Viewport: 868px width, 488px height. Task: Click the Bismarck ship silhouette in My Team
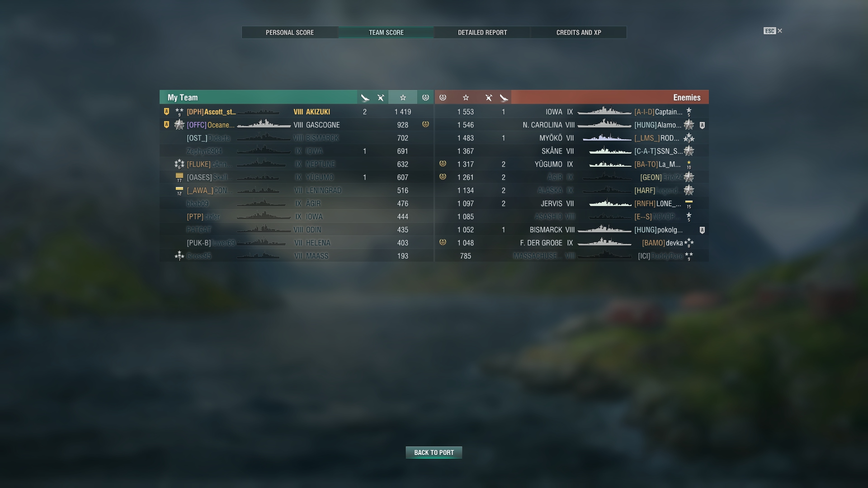(264, 138)
